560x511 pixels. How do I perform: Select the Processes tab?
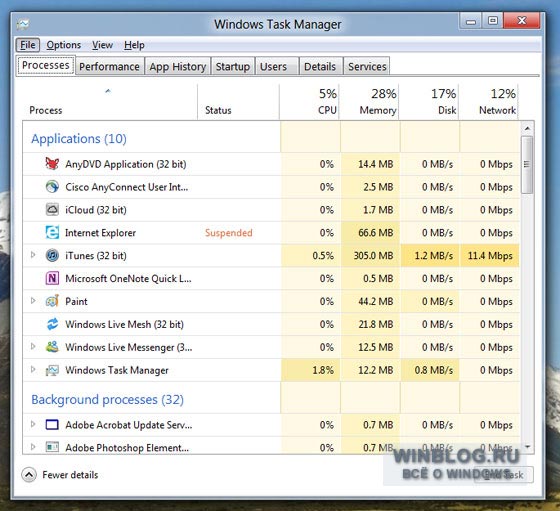45,65
